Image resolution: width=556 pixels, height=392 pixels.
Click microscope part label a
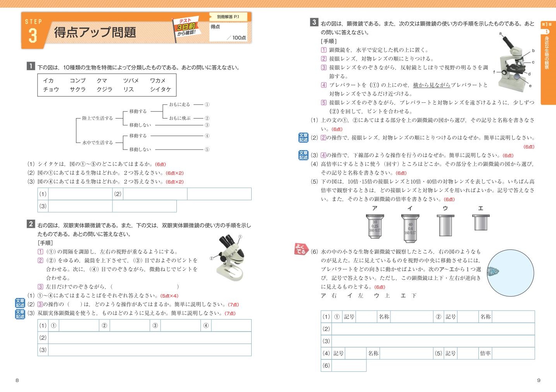click(x=500, y=34)
